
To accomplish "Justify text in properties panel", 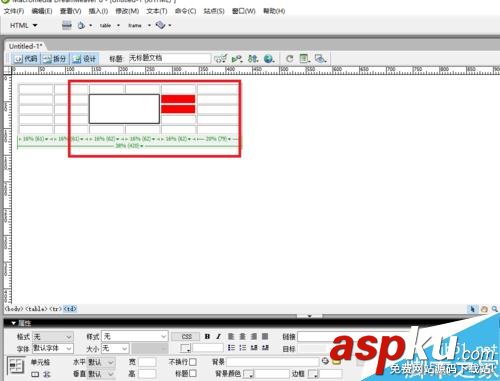I will (265, 336).
